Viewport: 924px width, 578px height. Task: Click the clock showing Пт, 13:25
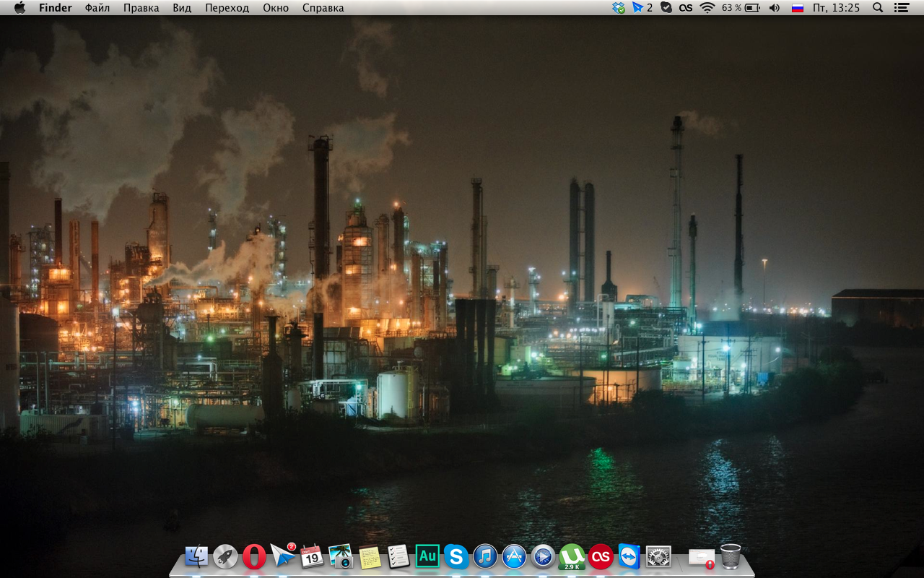pos(837,8)
